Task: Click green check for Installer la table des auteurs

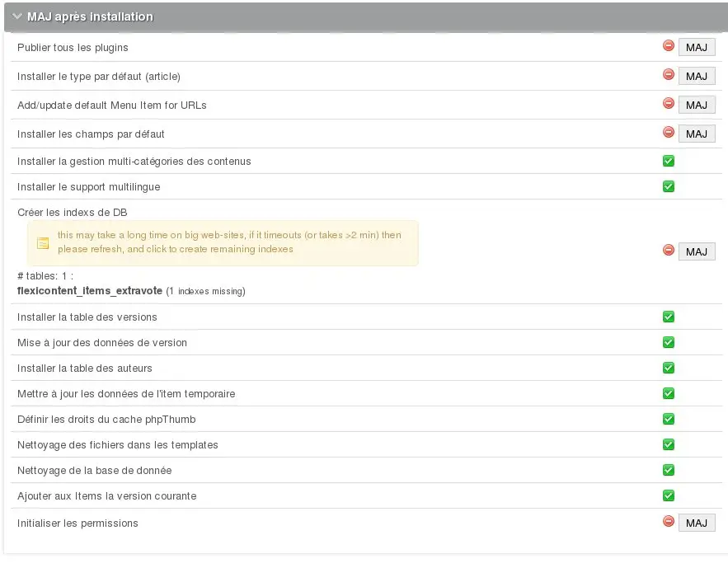Action: coord(668,368)
